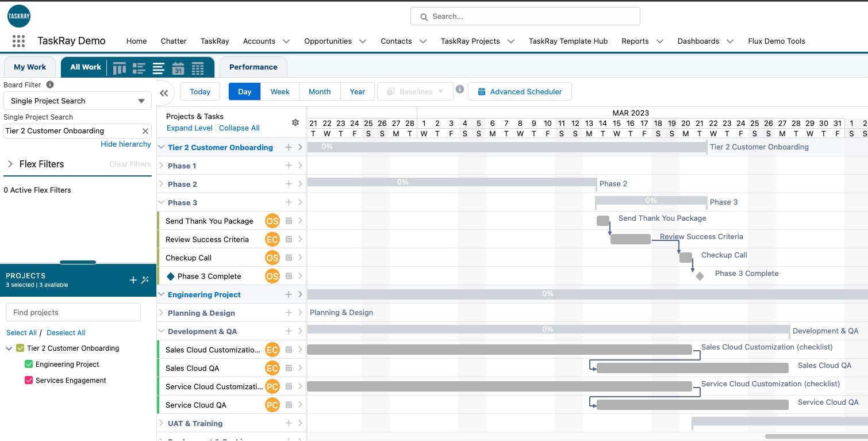Switch to row list view icon

(x=139, y=68)
